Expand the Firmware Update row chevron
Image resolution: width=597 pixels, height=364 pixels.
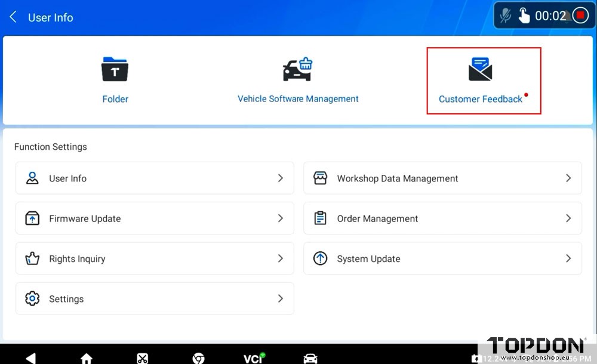pyautogui.click(x=281, y=218)
